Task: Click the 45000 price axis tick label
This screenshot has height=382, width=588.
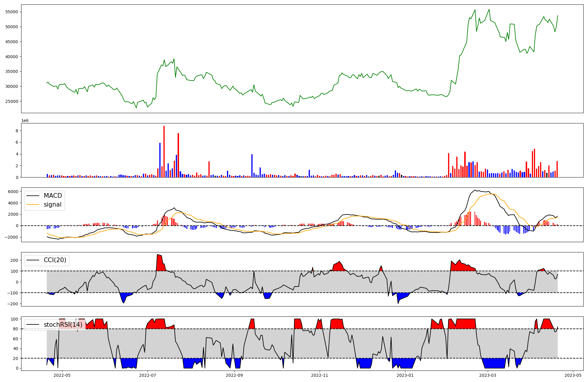Action: click(12, 42)
